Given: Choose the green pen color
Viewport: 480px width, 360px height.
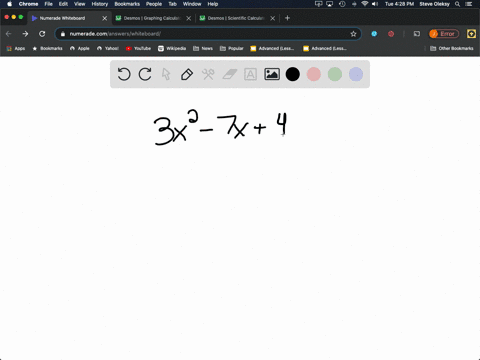Looking at the screenshot, I should point(335,74).
